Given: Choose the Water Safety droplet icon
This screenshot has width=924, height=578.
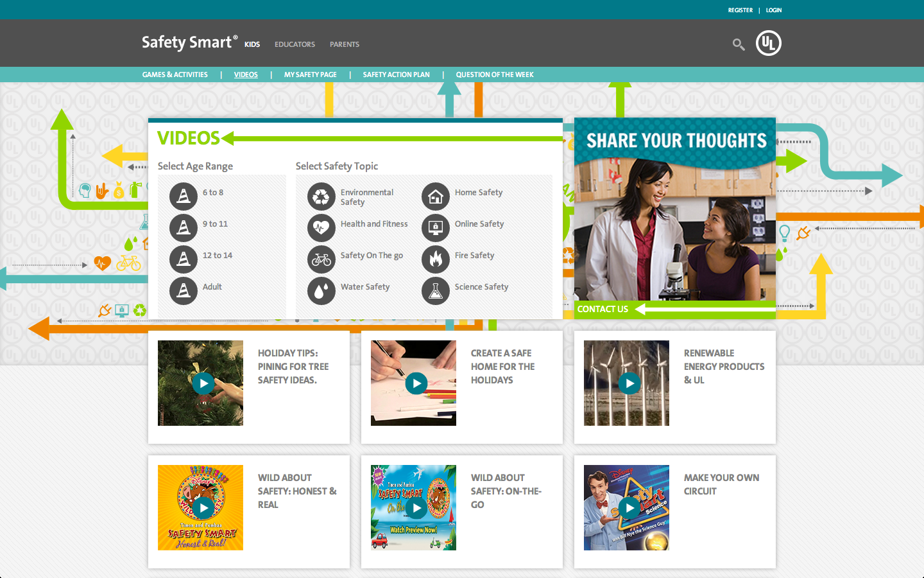Looking at the screenshot, I should click(321, 291).
